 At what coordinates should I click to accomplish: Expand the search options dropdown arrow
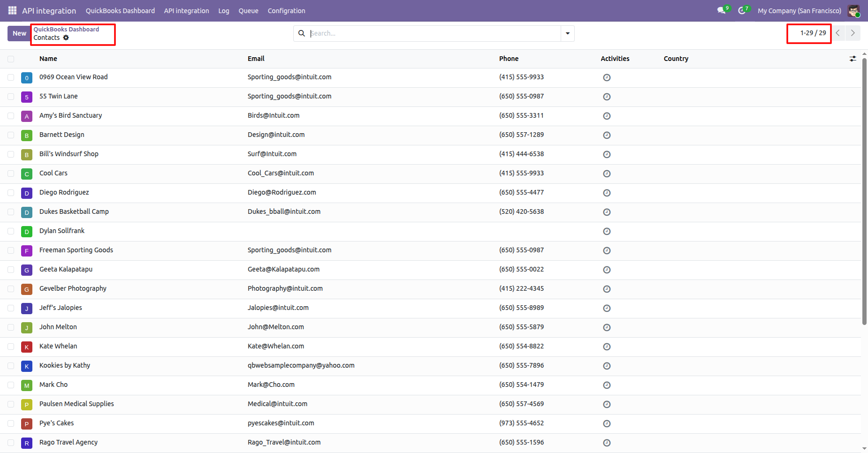pos(568,33)
